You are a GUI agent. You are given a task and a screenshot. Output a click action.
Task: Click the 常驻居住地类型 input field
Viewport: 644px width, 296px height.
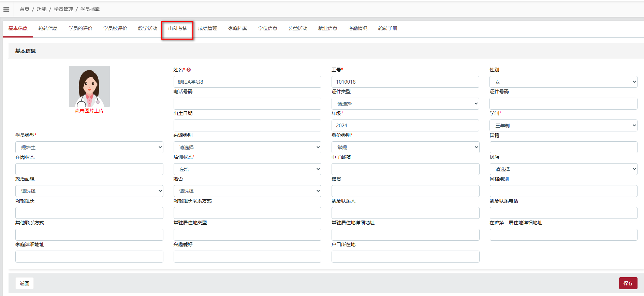(247, 235)
